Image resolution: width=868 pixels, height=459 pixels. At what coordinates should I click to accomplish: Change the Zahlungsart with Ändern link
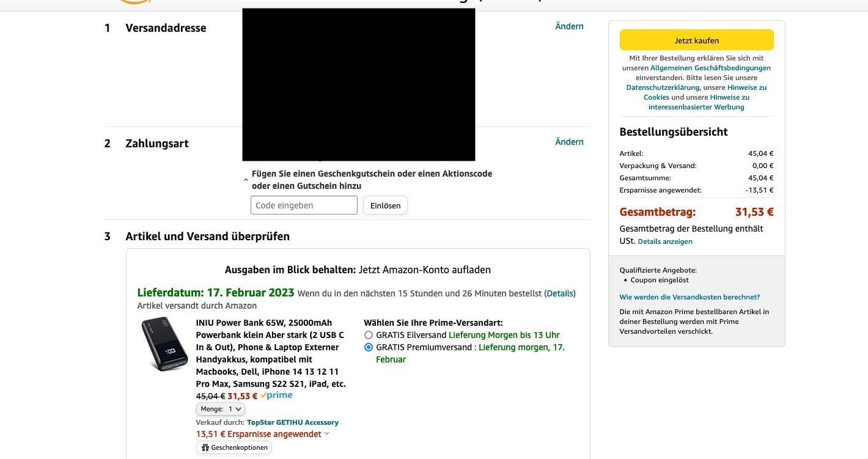tap(569, 142)
